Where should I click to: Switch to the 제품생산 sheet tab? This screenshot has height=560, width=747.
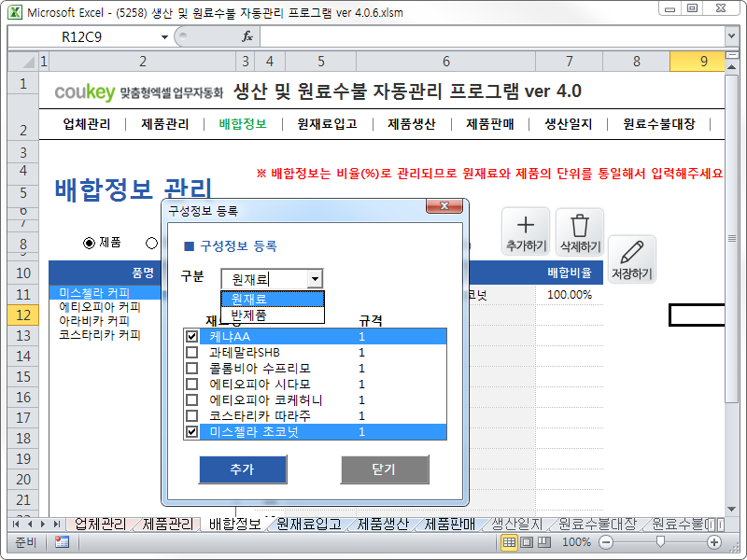[383, 525]
